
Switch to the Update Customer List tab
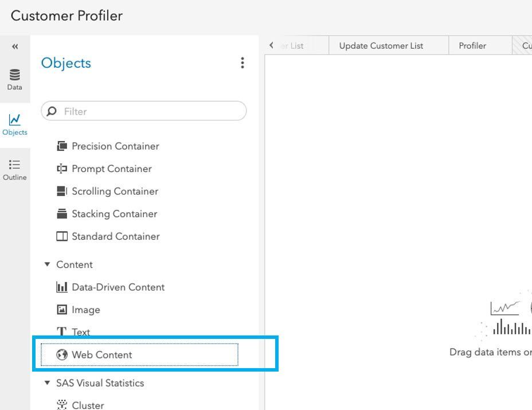pyautogui.click(x=381, y=46)
